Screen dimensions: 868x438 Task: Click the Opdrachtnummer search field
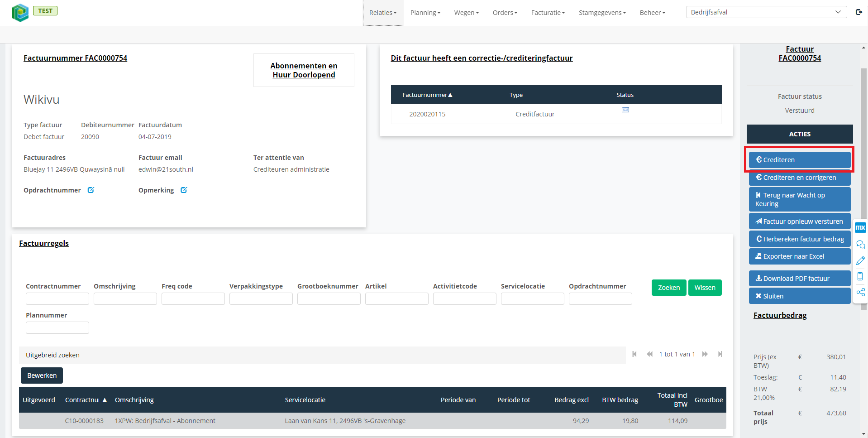(601, 298)
